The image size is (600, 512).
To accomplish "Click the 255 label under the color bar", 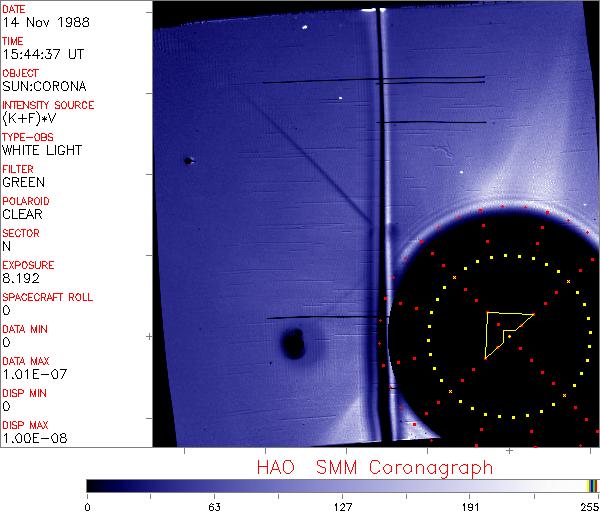I will [588, 506].
